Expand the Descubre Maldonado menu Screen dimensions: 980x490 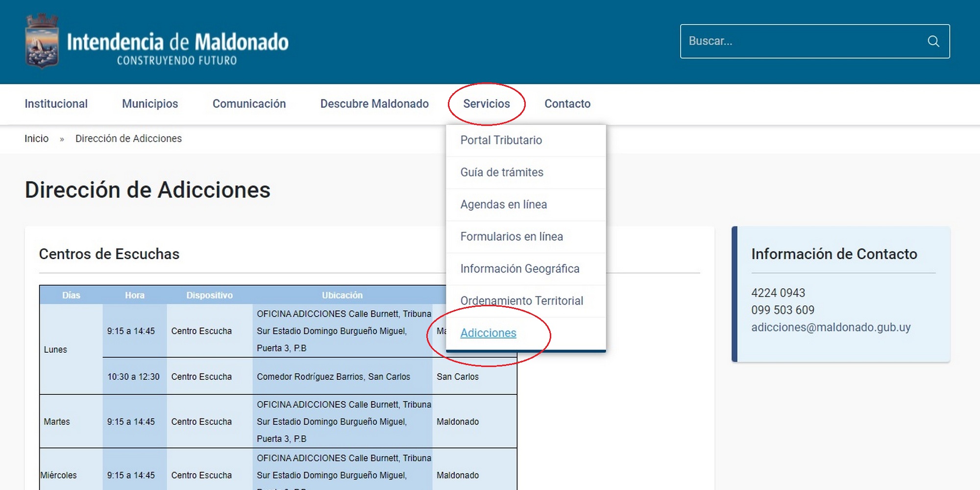click(374, 104)
